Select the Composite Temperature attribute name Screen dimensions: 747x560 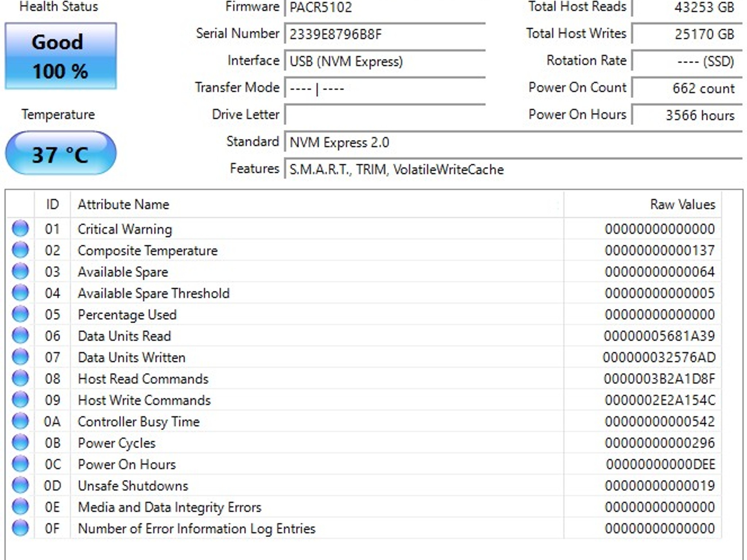[148, 250]
